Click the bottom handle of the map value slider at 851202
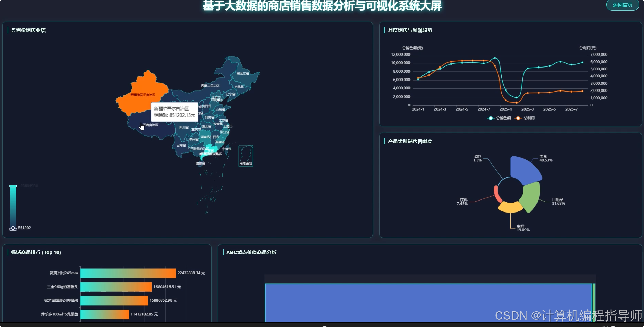Image resolution: width=644 pixels, height=327 pixels. click(13, 228)
